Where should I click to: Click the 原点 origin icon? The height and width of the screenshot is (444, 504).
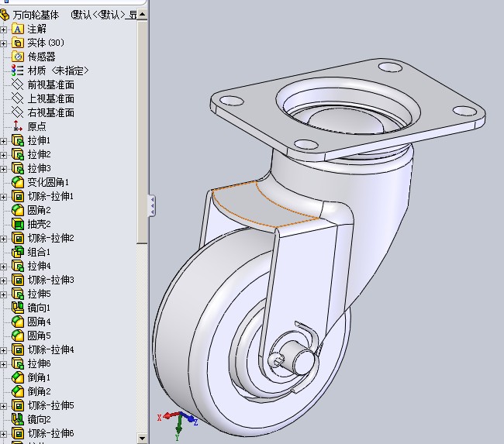coord(18,126)
